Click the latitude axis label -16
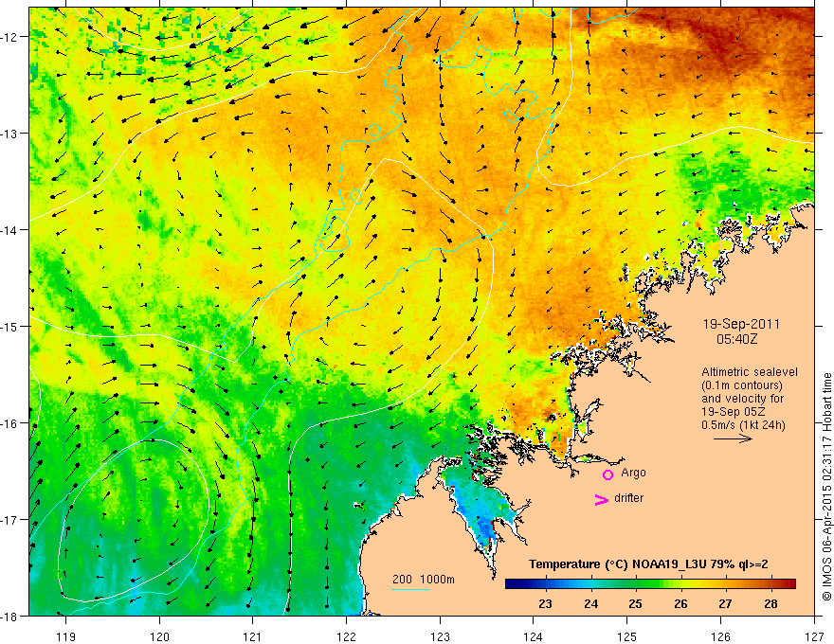This screenshot has width=834, height=644. pos(9,423)
